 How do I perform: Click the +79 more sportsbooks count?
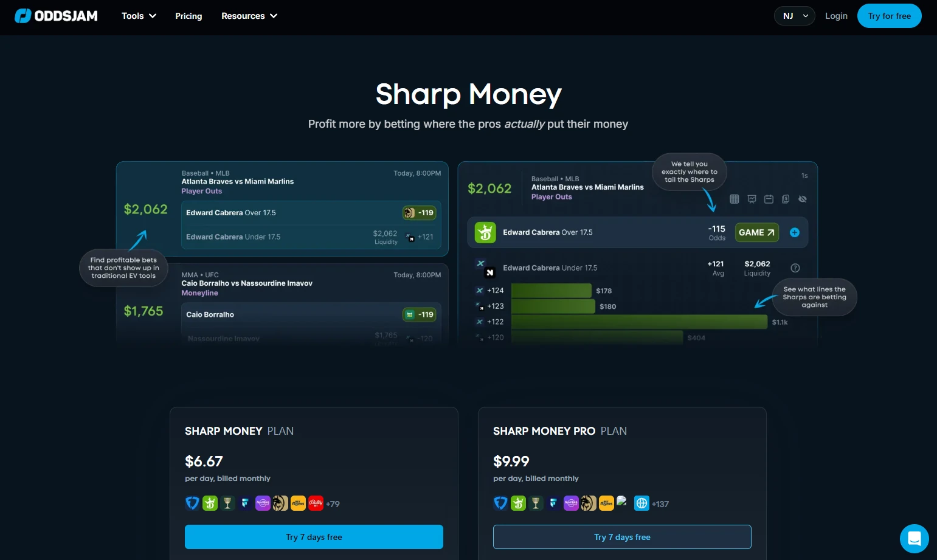pyautogui.click(x=333, y=504)
